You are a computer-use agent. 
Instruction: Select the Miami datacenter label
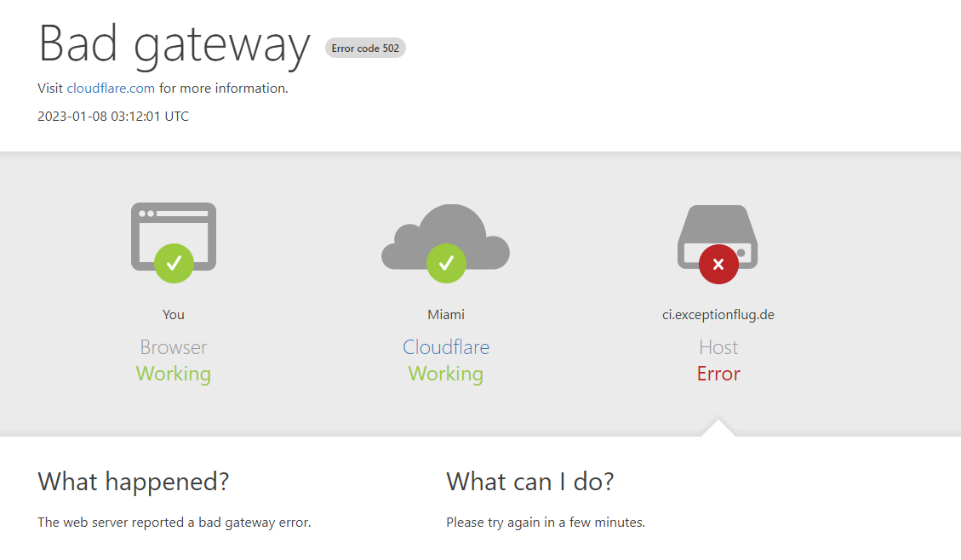(445, 314)
